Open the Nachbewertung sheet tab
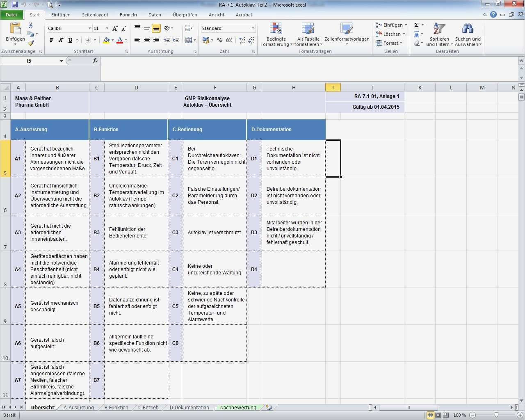The width and height of the screenshot is (525, 420). point(238,407)
